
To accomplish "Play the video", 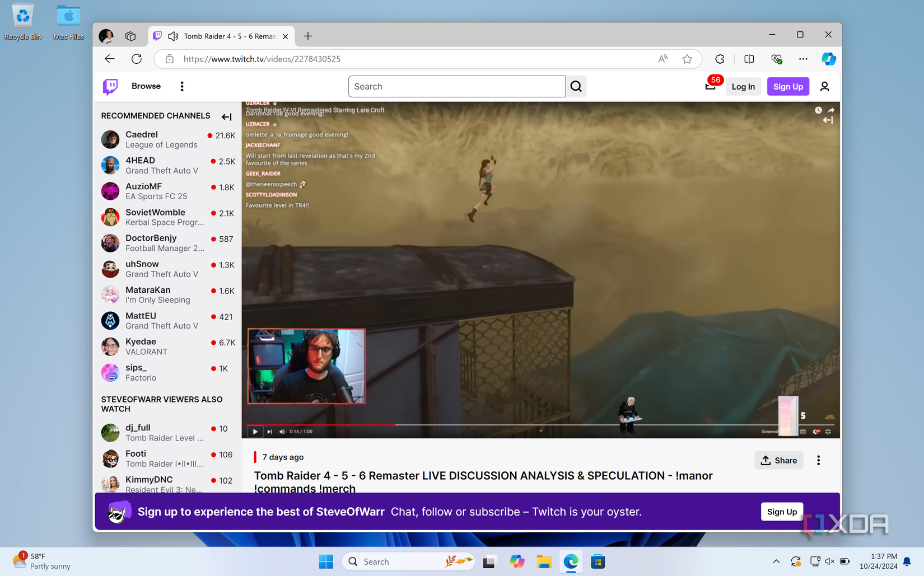I will 255,432.
